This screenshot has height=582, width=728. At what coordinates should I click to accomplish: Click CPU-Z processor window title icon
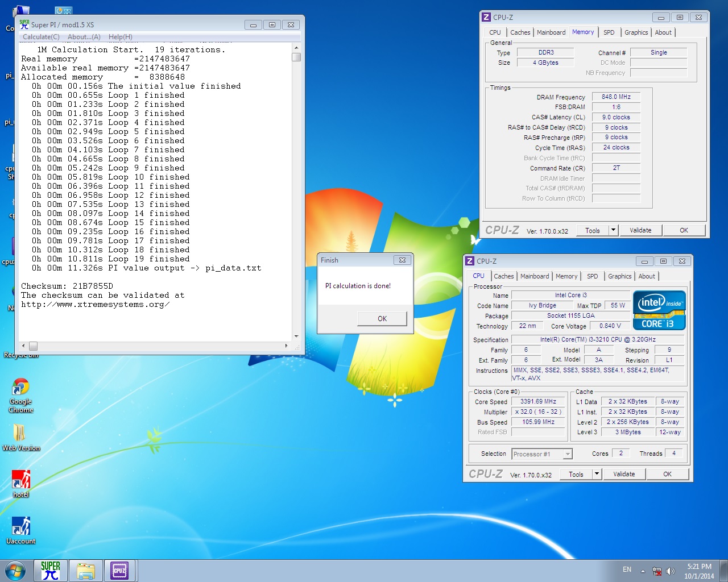click(470, 261)
